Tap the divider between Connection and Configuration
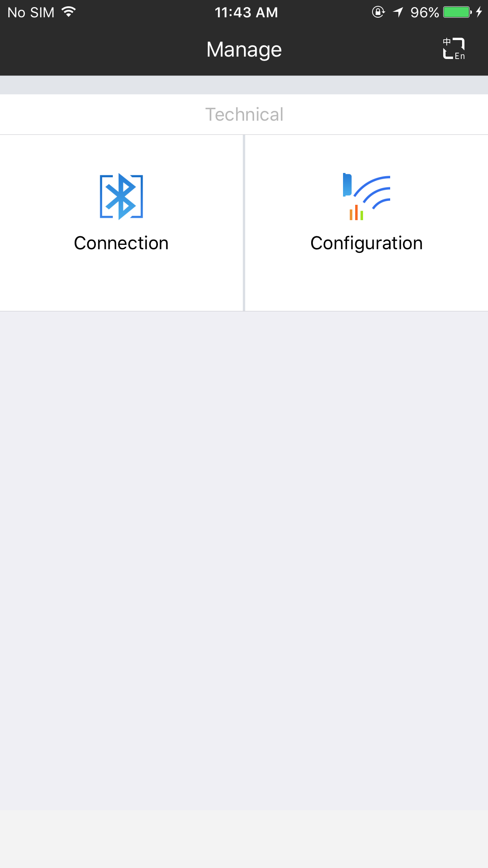The image size is (488, 868). 244,223
